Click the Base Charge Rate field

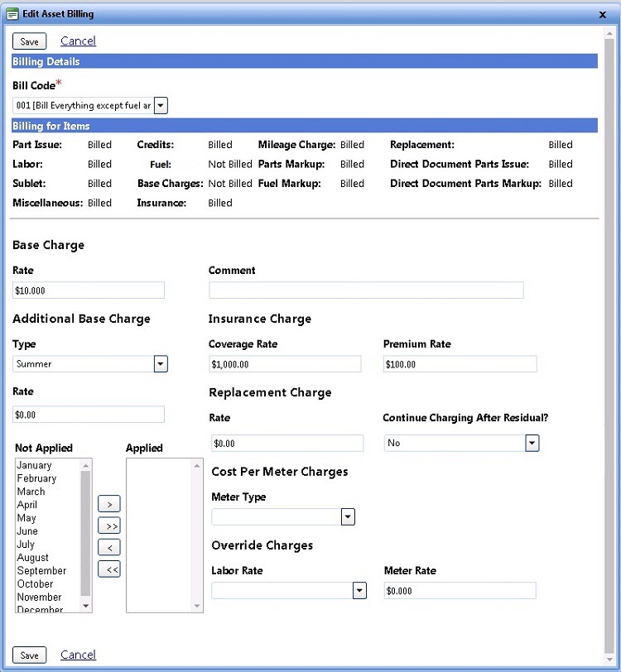pyautogui.click(x=89, y=290)
